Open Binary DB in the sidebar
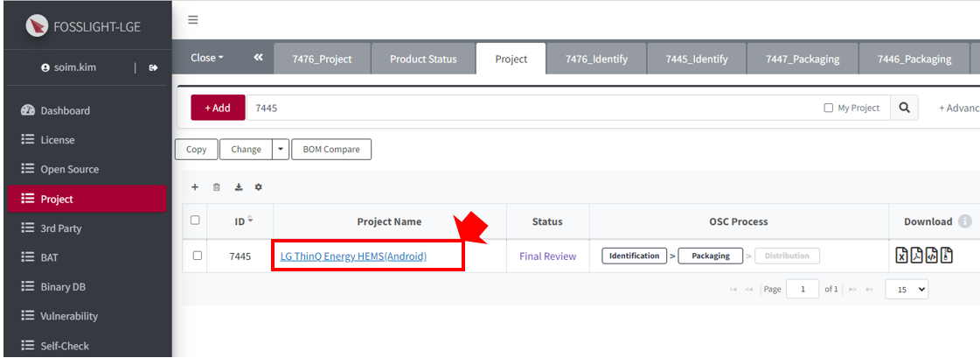 (x=87, y=286)
